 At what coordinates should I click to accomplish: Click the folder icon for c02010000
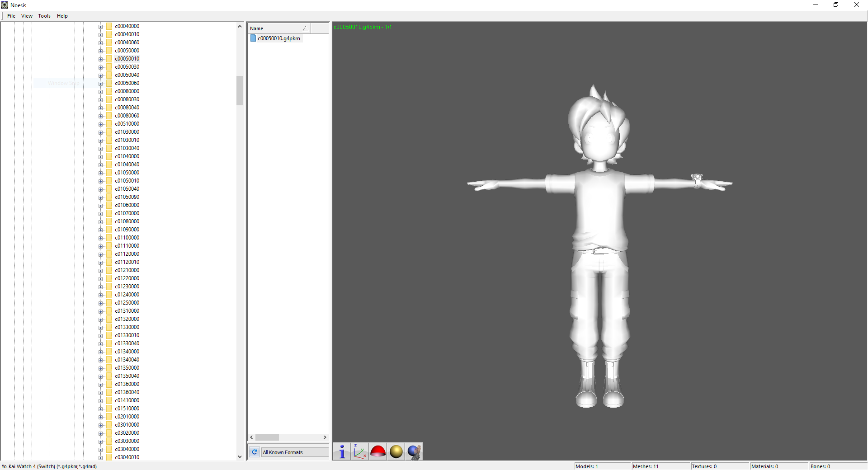(109, 417)
